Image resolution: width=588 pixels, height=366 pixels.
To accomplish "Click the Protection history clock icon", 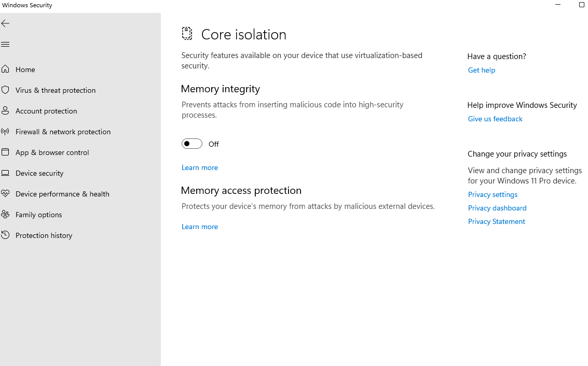I will 5,235.
